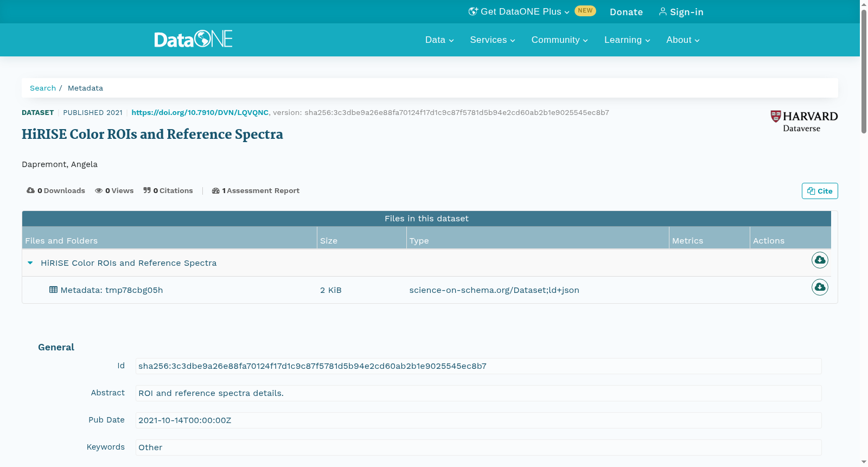The width and height of the screenshot is (868, 467).
Task: Click the scrollbar up arrow
Action: click(864, 4)
